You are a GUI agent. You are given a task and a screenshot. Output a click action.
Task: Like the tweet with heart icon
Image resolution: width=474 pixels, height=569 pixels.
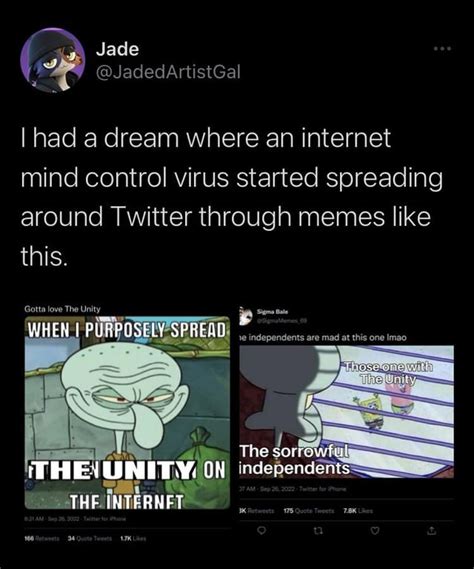point(375,531)
